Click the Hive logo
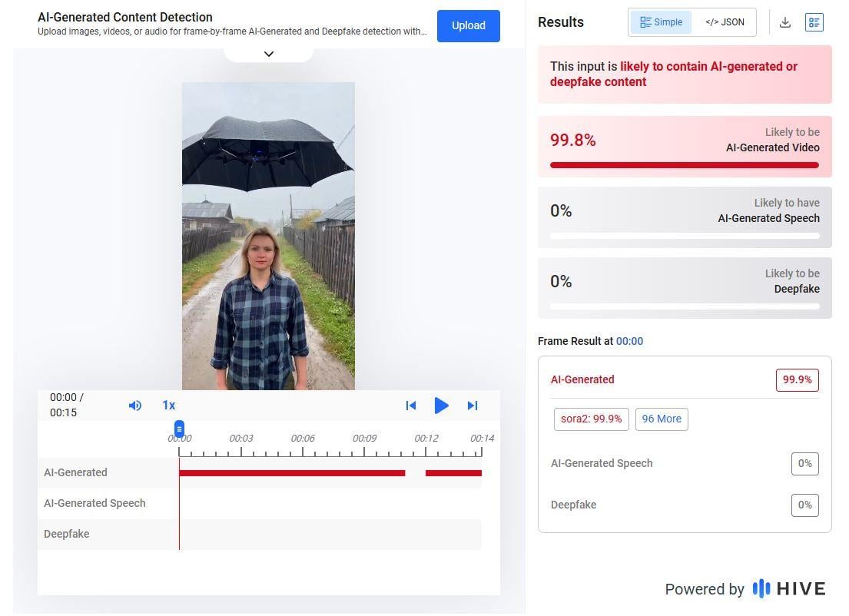This screenshot has height=616, width=849. [789, 589]
